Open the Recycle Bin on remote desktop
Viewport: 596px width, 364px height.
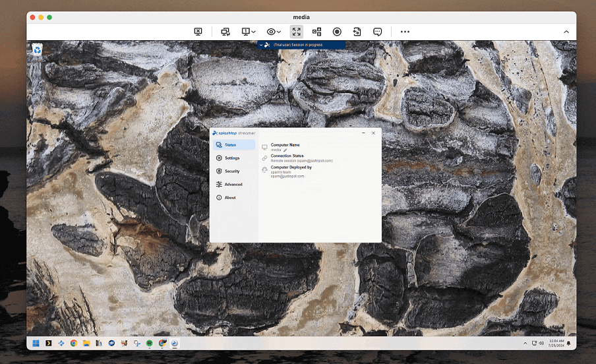click(38, 49)
